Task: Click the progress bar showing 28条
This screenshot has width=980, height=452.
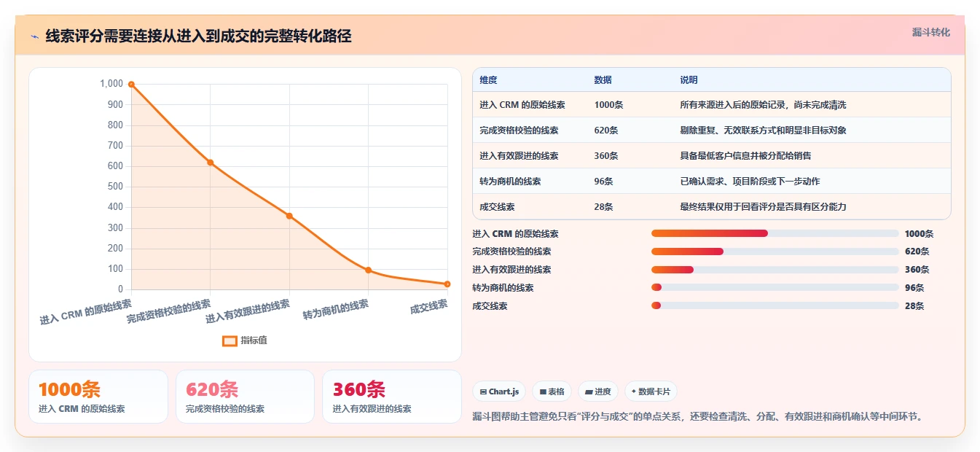Action: pos(775,305)
